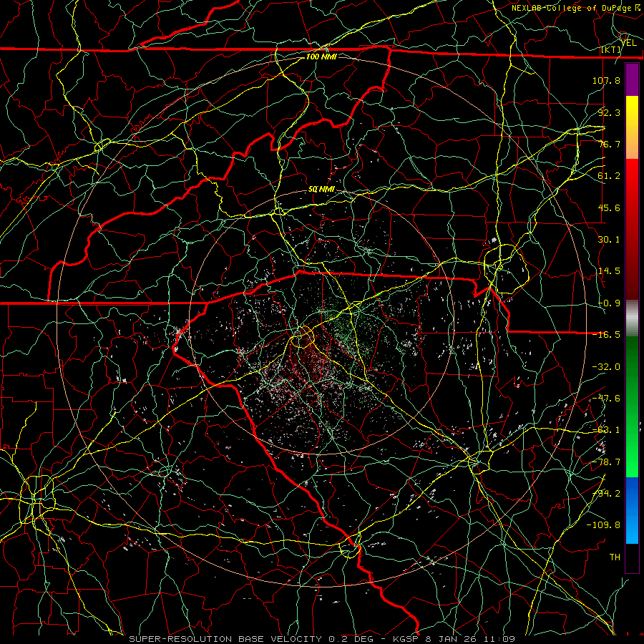Viewport: 644px width, 644px height.
Task: Select the 76.7 value on velocity scale
Action: (610, 144)
